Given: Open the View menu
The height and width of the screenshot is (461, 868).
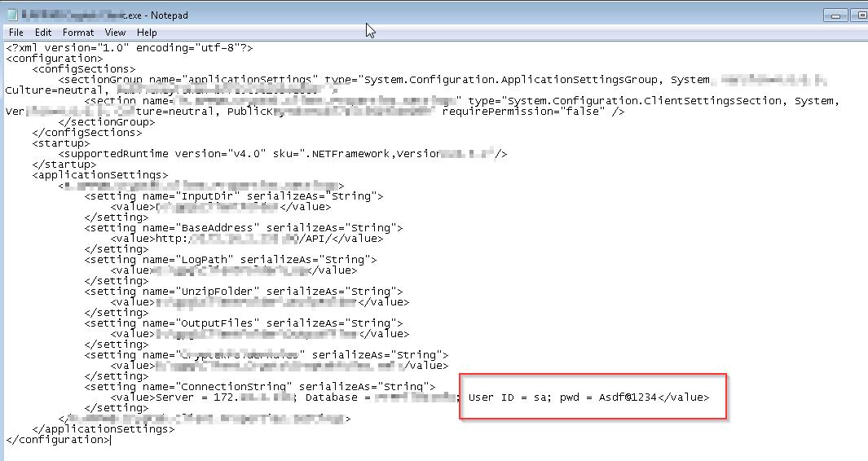Looking at the screenshot, I should coord(115,33).
